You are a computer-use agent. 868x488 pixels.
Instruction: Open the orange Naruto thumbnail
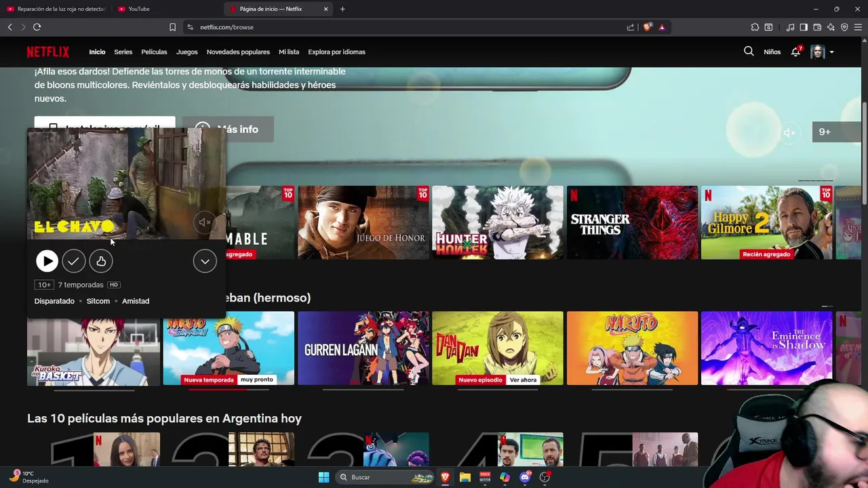click(632, 348)
